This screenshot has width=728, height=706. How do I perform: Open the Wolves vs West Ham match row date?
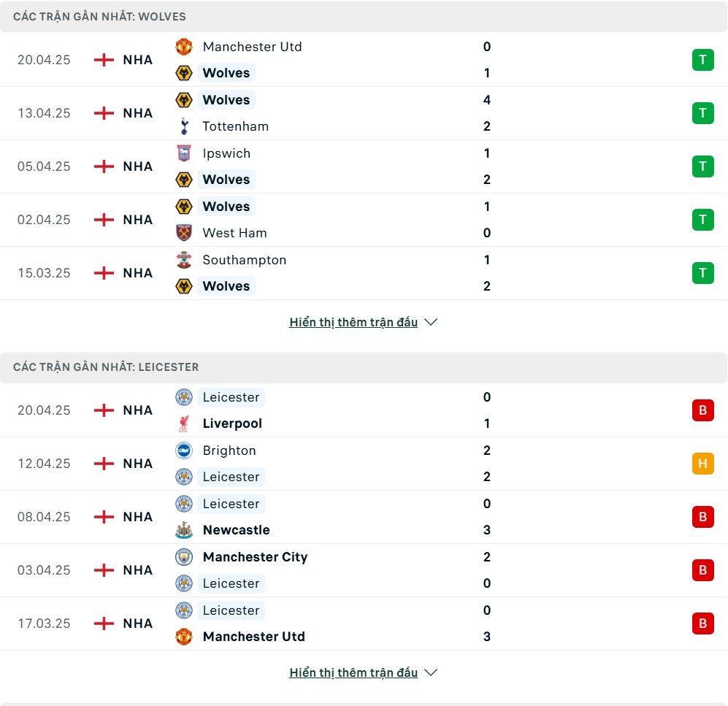pyautogui.click(x=44, y=220)
